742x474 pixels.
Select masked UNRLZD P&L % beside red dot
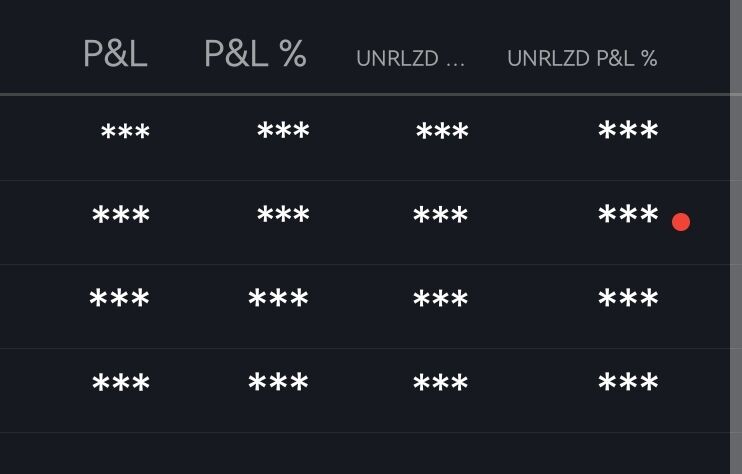point(628,214)
